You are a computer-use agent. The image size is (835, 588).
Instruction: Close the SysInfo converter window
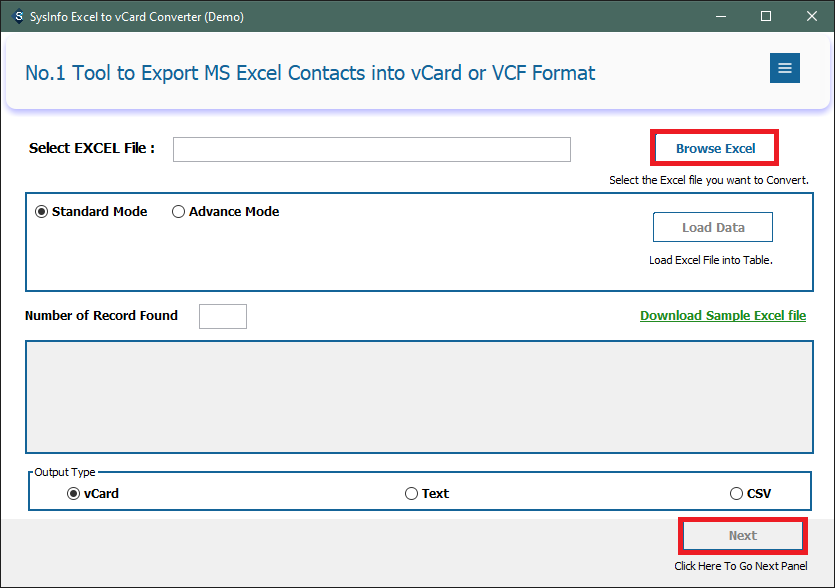[811, 16]
